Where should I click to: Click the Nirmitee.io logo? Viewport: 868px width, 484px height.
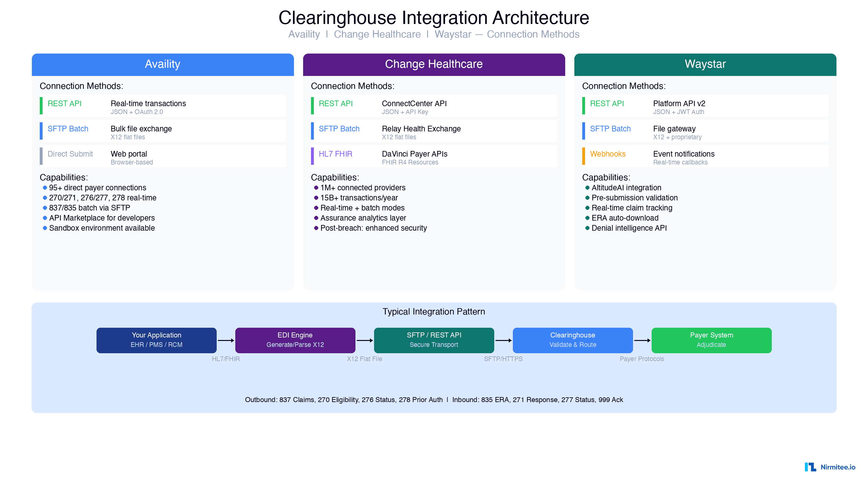click(x=830, y=467)
